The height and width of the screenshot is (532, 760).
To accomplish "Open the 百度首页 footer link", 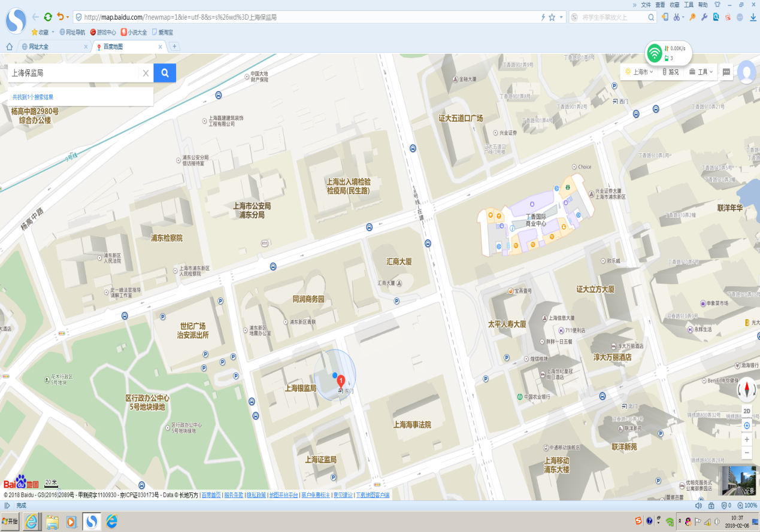I will click(211, 495).
